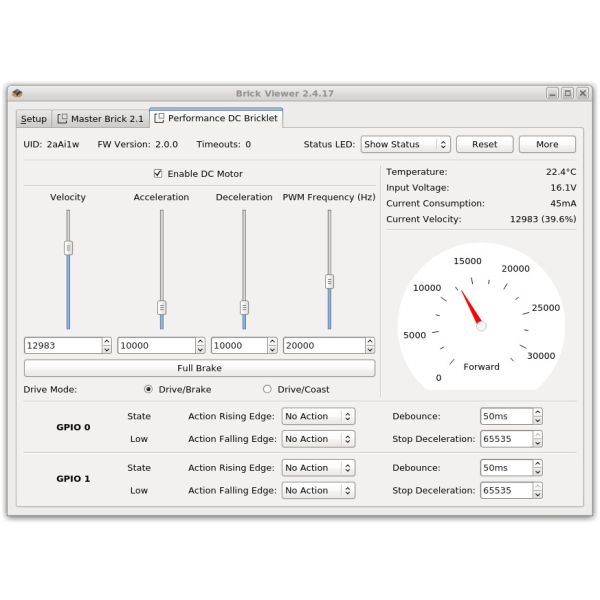The height and width of the screenshot is (600, 600).
Task: Click the Velocity input field showing 12983
Action: click(63, 345)
